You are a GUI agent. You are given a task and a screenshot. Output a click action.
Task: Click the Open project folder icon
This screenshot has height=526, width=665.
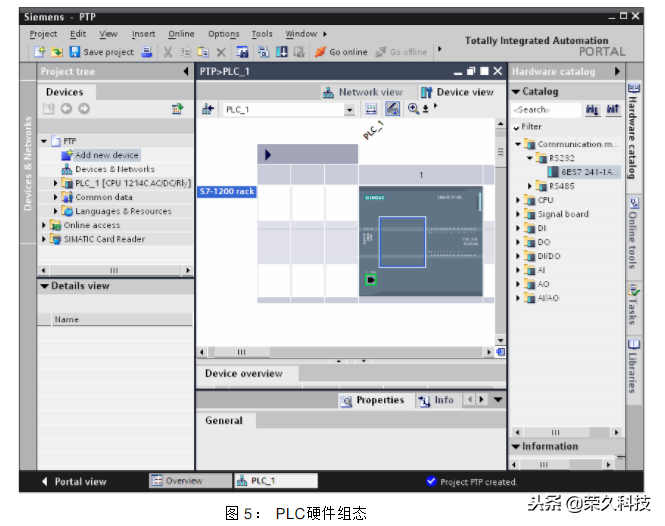[57, 52]
